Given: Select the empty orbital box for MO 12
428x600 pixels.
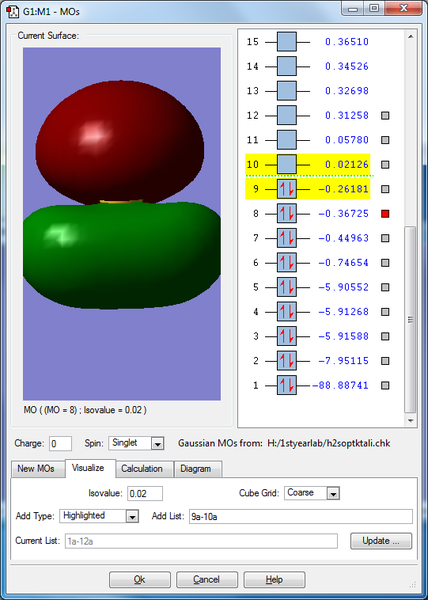Looking at the screenshot, I should click(x=286, y=115).
